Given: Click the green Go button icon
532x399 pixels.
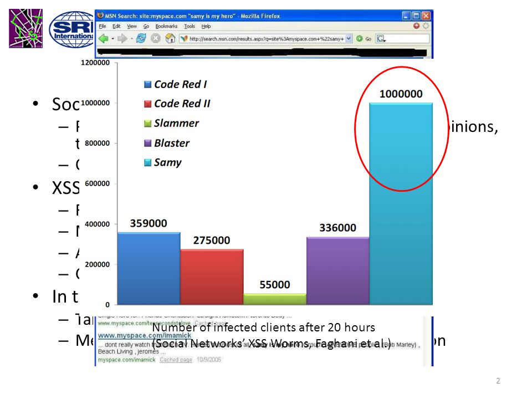Looking at the screenshot, I should [359, 39].
